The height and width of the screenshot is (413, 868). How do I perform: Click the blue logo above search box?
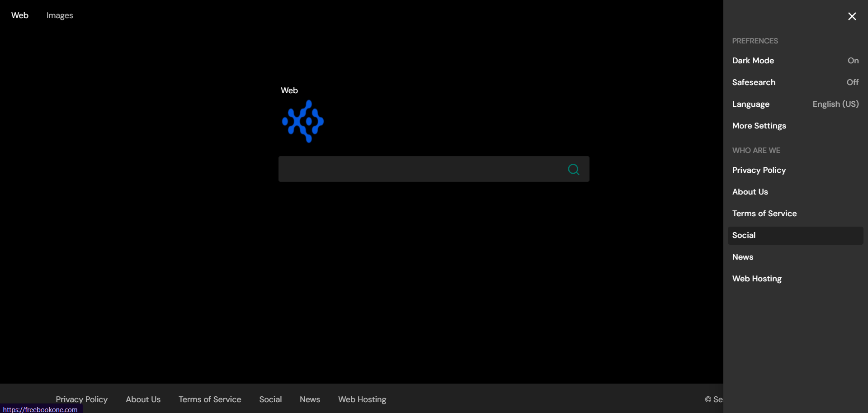pyautogui.click(x=302, y=121)
